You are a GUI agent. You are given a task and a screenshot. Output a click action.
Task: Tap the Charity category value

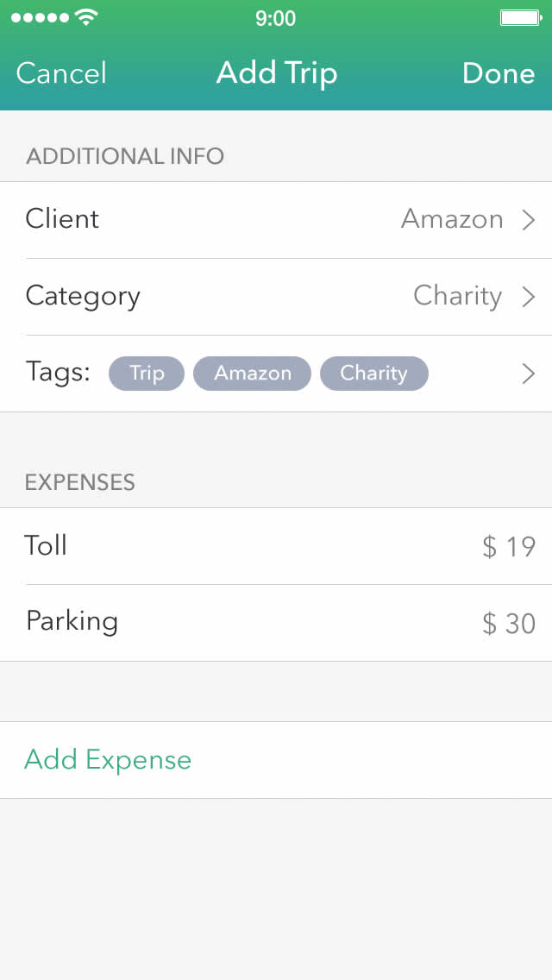pyautogui.click(x=457, y=296)
